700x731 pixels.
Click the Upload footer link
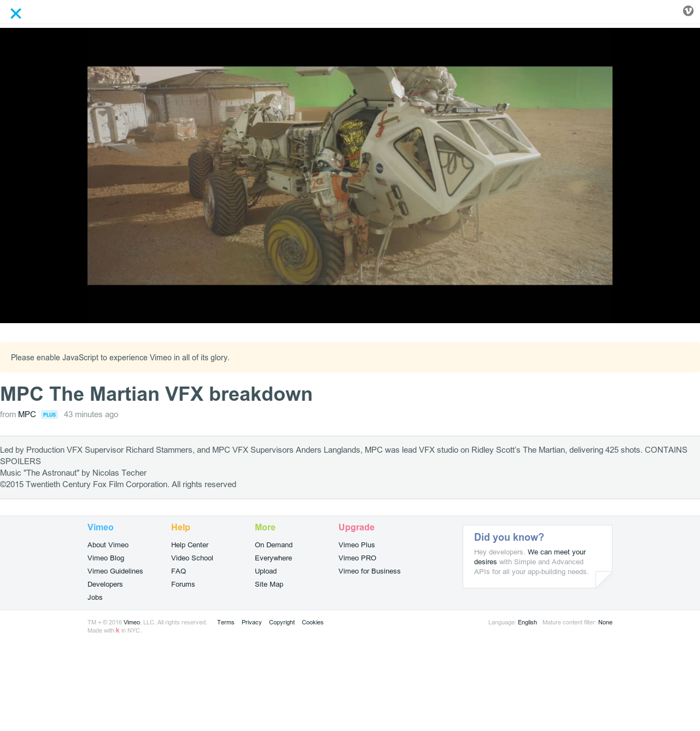[266, 571]
